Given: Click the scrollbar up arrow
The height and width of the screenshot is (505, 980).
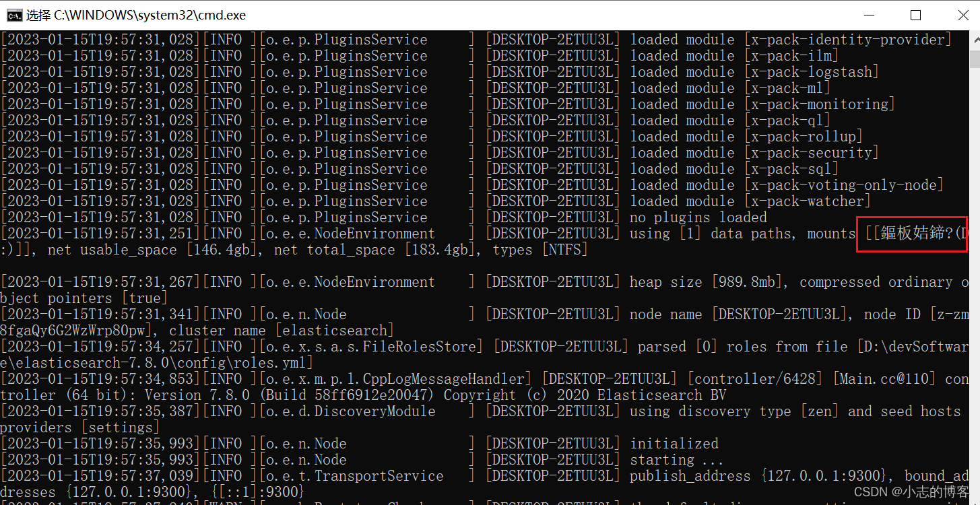Looking at the screenshot, I should [975, 39].
